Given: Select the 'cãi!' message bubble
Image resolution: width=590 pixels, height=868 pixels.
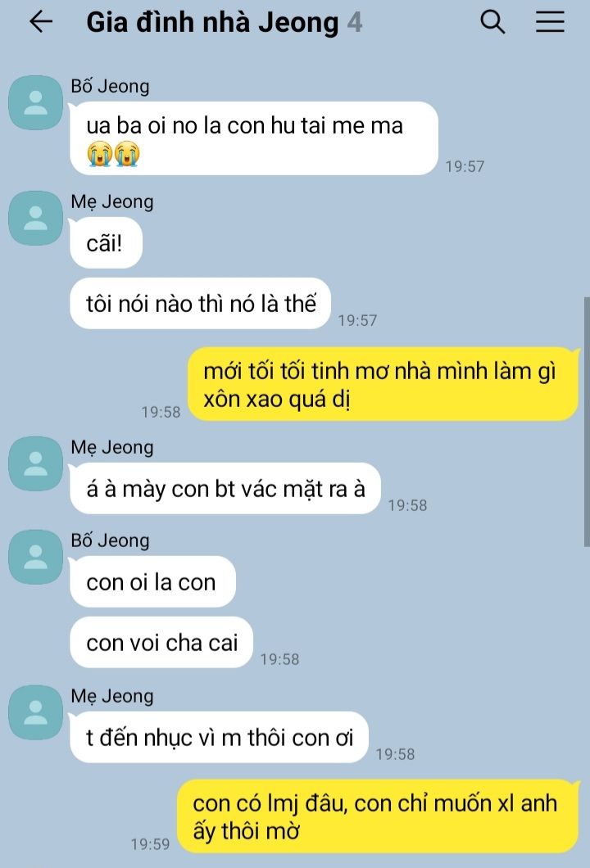Looking at the screenshot, I should click(106, 243).
